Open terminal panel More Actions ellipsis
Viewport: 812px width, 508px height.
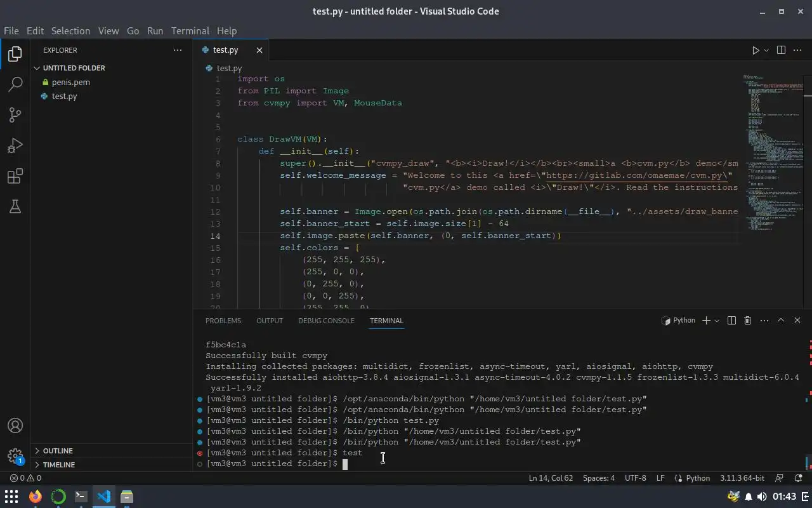(764, 321)
